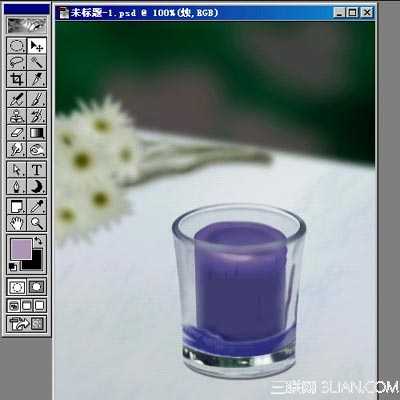This screenshot has height=400, width=400.
Task: Open Adobe Online from toolbox header image
Action: click(x=26, y=25)
